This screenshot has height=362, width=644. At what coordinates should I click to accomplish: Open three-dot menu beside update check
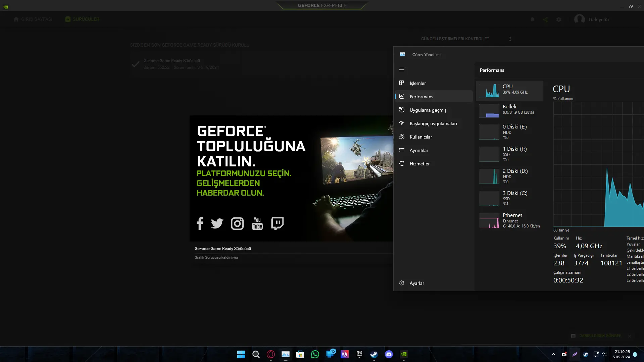coord(510,39)
